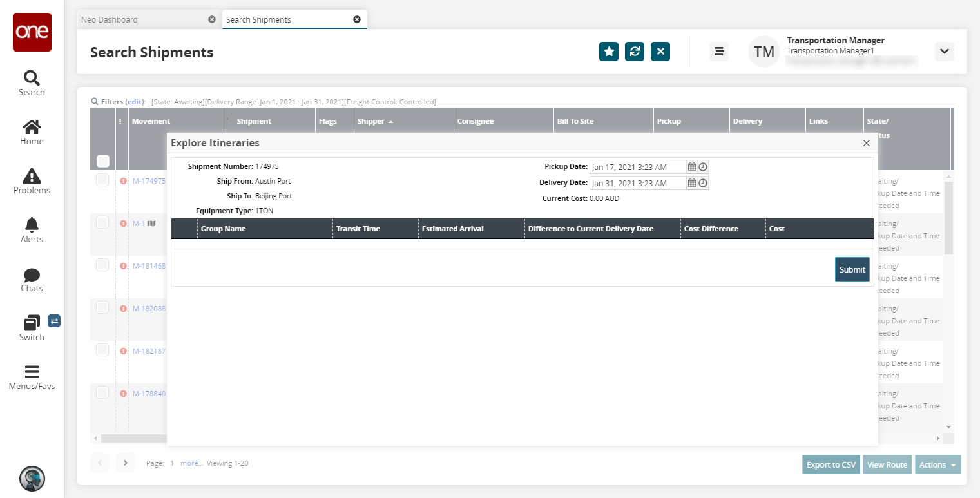Image resolution: width=980 pixels, height=498 pixels.
Task: Close the Search Shipments tab
Action: [357, 19]
